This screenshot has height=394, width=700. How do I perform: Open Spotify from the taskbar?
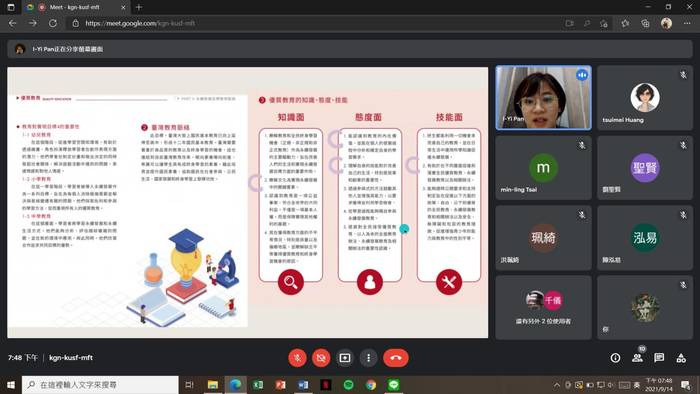349,385
